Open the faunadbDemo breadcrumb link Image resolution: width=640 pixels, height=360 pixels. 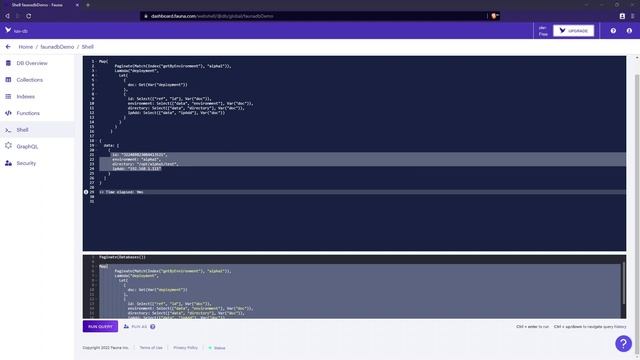tap(57, 47)
